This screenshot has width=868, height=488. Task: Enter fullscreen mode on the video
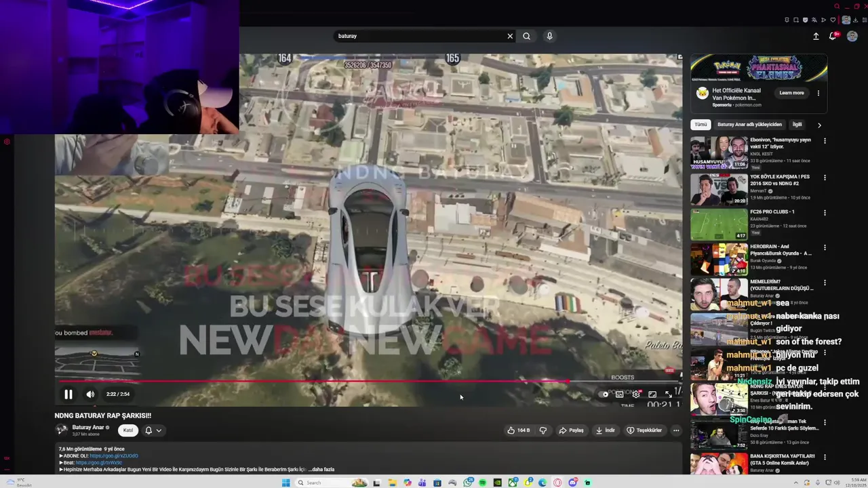[x=669, y=394]
